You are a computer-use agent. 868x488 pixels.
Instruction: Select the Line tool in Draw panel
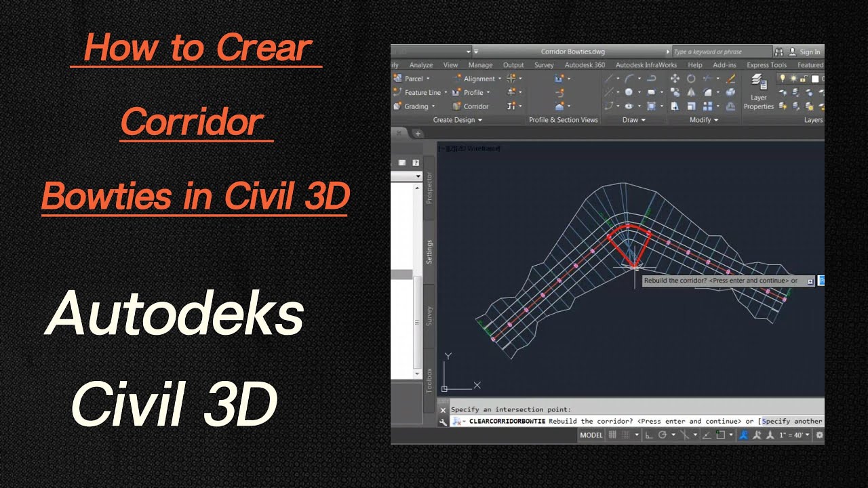coord(610,79)
